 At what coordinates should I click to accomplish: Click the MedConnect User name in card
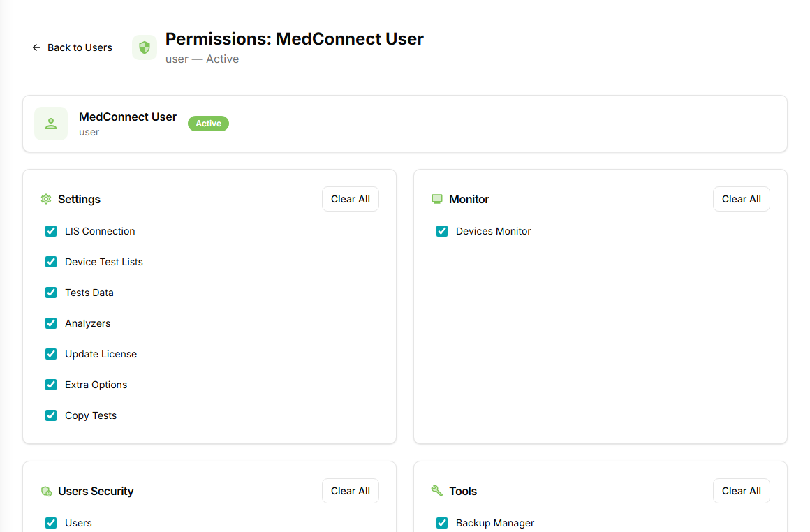coord(128,117)
